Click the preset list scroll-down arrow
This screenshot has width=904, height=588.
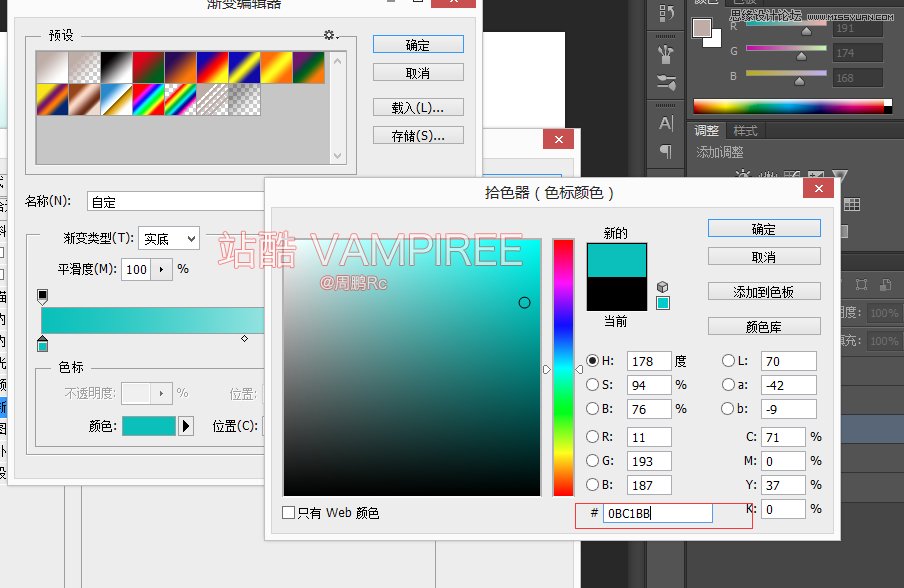click(x=338, y=155)
